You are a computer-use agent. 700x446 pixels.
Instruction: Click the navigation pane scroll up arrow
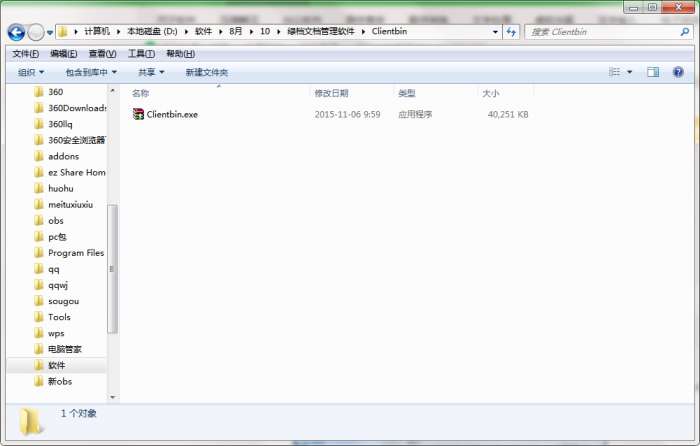coord(112,90)
